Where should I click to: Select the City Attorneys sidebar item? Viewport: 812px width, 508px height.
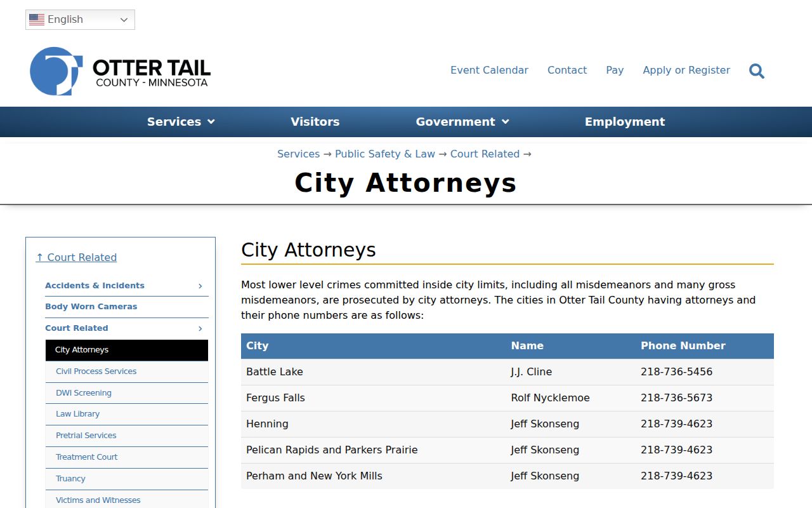[127, 350]
